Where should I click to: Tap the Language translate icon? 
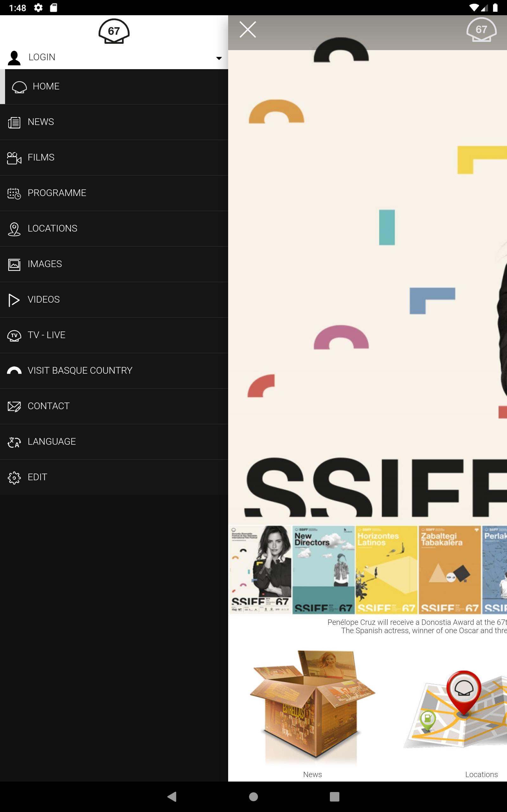[14, 442]
